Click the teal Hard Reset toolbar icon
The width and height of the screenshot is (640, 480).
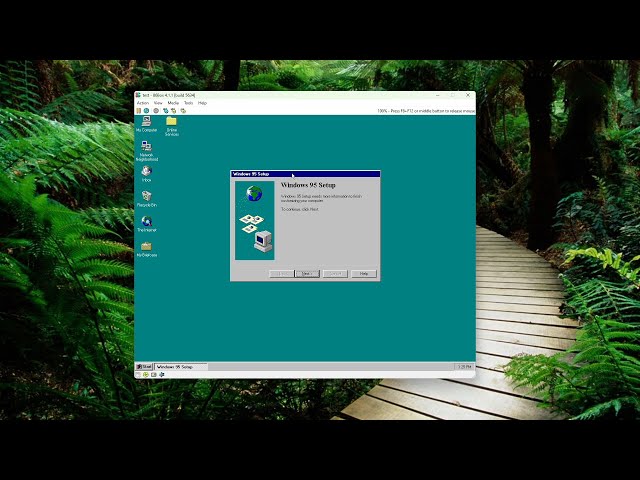click(x=147, y=111)
